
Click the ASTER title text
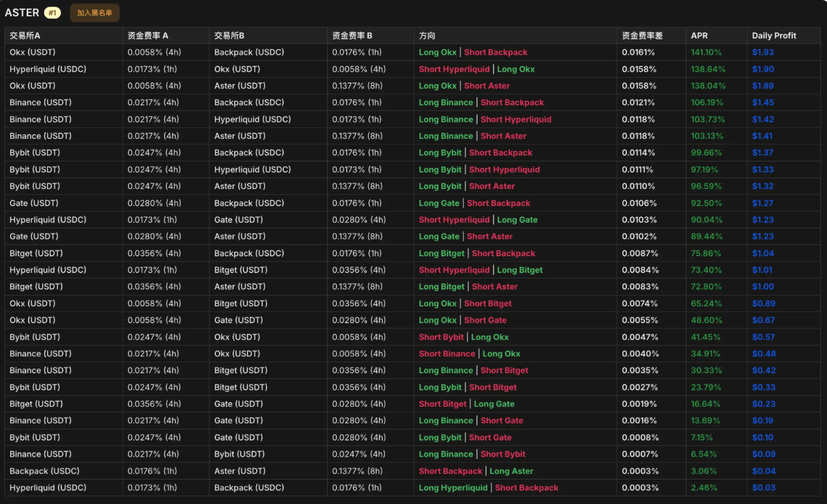tap(22, 13)
